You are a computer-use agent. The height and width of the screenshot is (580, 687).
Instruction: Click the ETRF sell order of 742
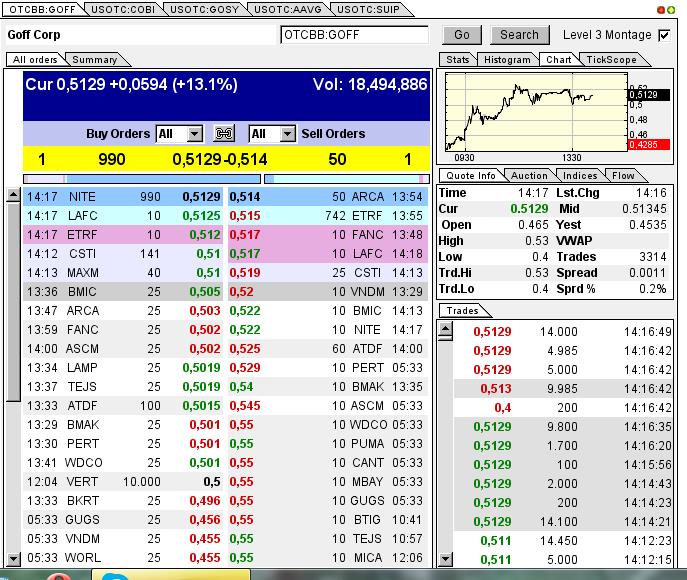(x=328, y=216)
